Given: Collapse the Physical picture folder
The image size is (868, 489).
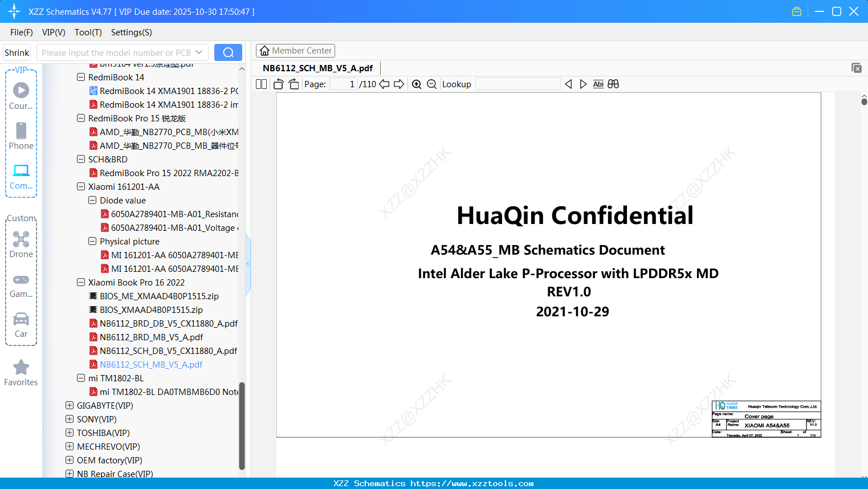Looking at the screenshot, I should pos(92,241).
